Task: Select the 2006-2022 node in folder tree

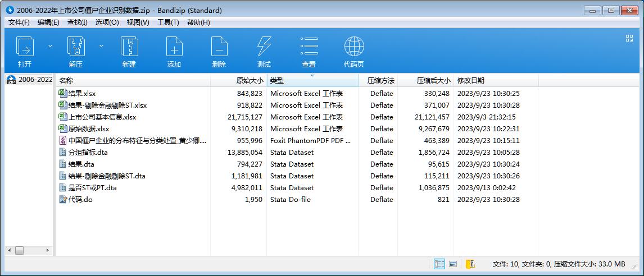Action: 36,80
